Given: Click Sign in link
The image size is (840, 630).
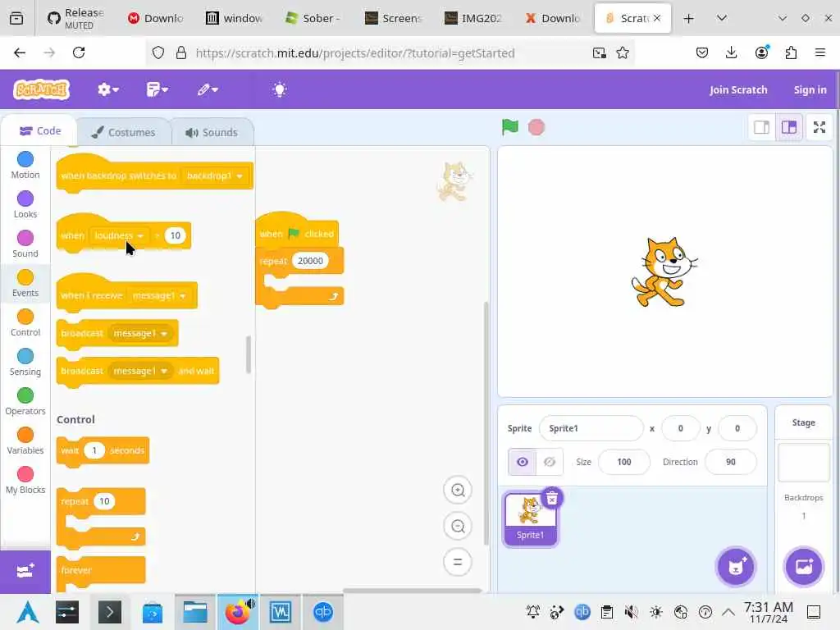Looking at the screenshot, I should pyautogui.click(x=810, y=90).
